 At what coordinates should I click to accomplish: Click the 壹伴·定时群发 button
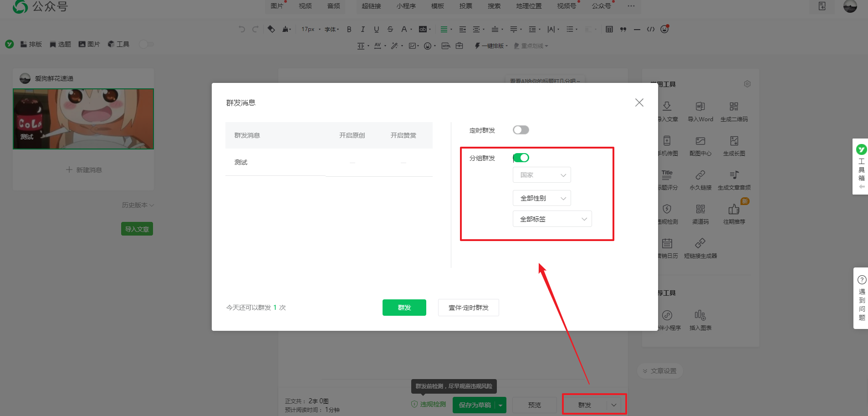[468, 308]
